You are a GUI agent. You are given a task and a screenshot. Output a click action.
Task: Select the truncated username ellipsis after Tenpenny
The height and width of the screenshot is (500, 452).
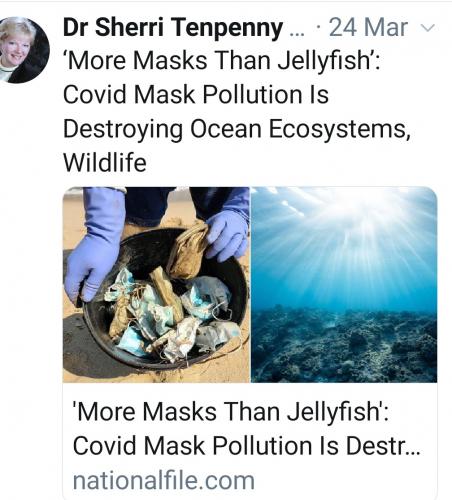[x=297, y=33]
